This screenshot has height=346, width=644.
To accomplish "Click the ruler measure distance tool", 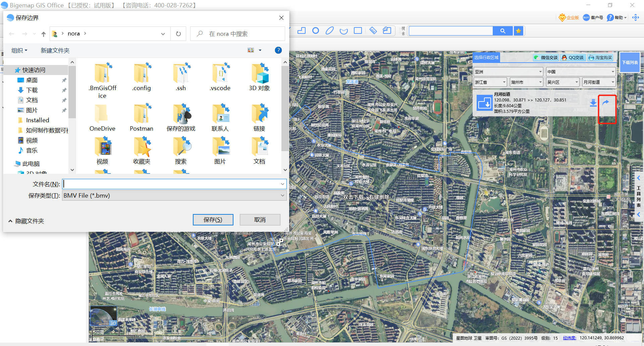I will [x=373, y=31].
